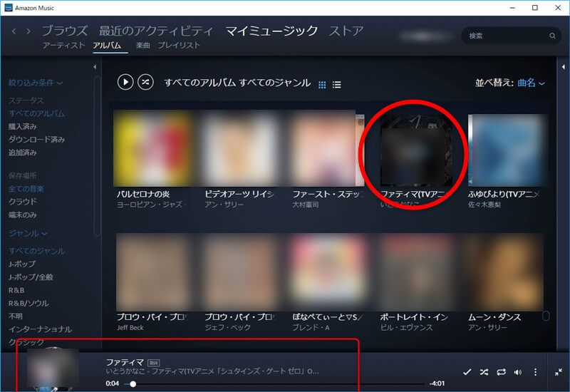Screen dimensions: 570x392
Task: Select the マイミュージック tab
Action: 271,31
